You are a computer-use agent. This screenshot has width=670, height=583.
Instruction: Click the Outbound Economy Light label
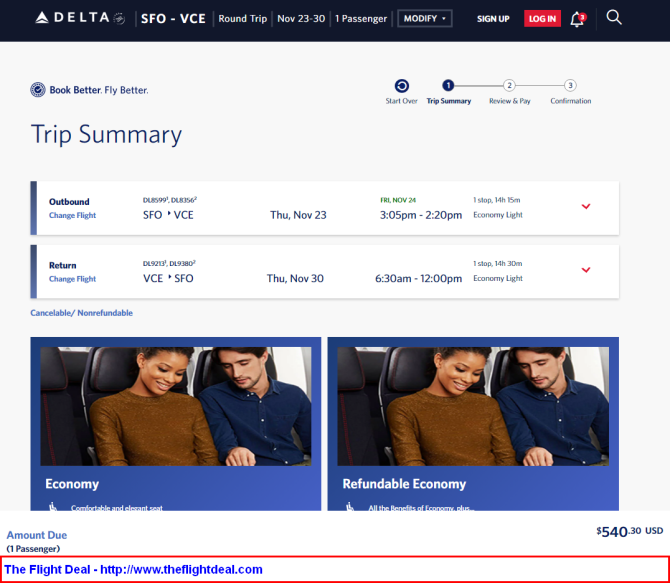tap(498, 215)
